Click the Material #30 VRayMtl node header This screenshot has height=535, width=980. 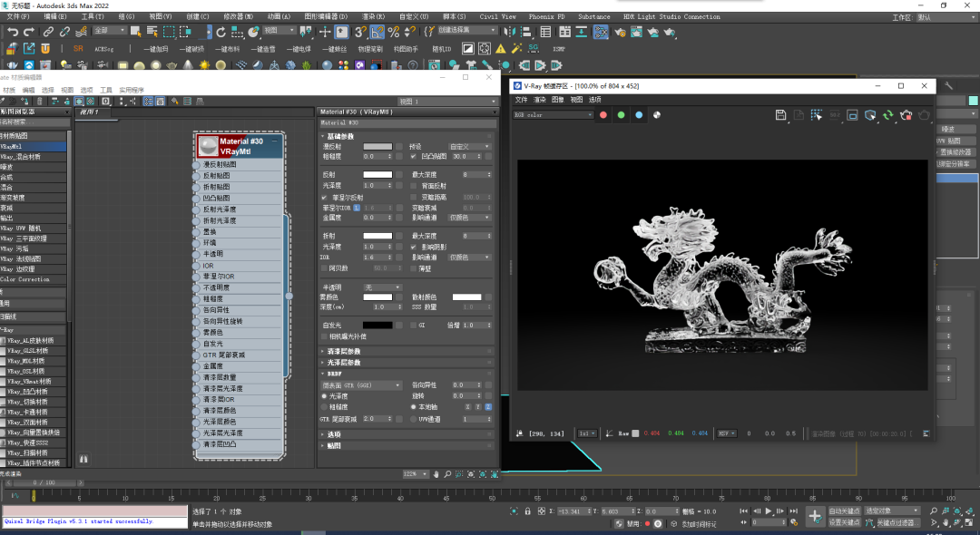tap(240, 146)
